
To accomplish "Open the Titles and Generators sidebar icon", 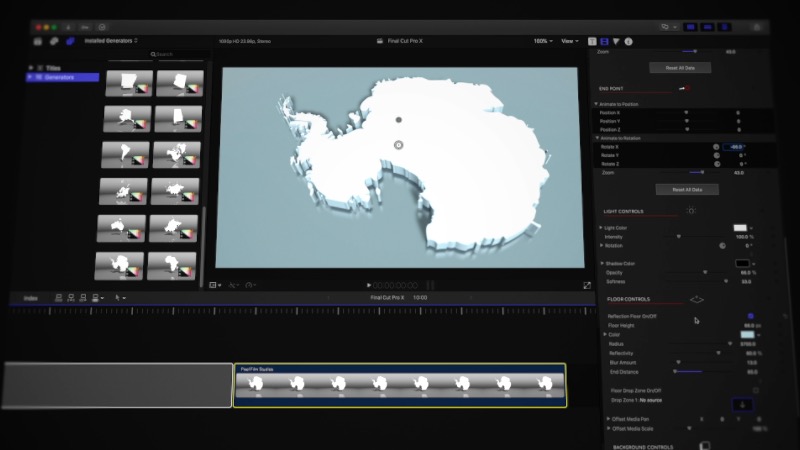I will pos(70,41).
